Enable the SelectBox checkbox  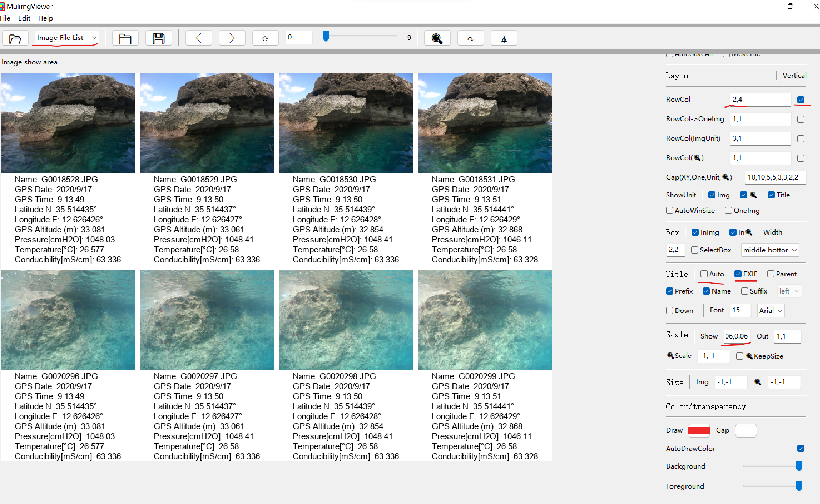[695, 250]
